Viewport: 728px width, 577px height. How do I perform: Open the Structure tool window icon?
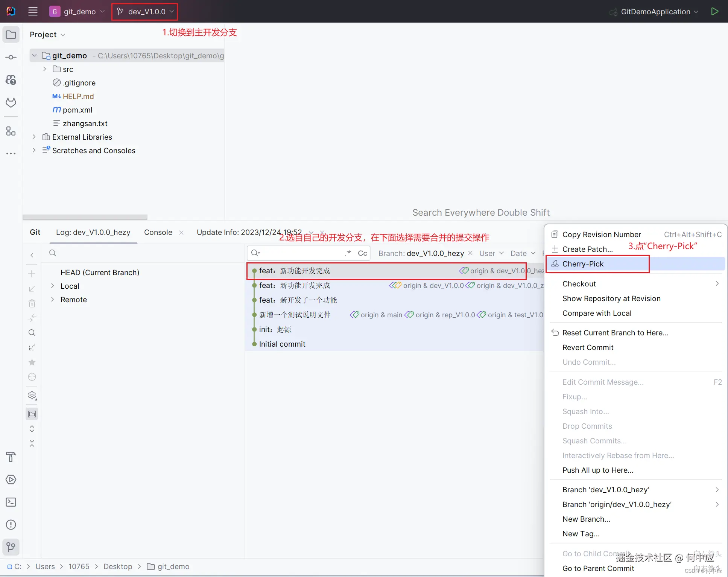point(11,131)
